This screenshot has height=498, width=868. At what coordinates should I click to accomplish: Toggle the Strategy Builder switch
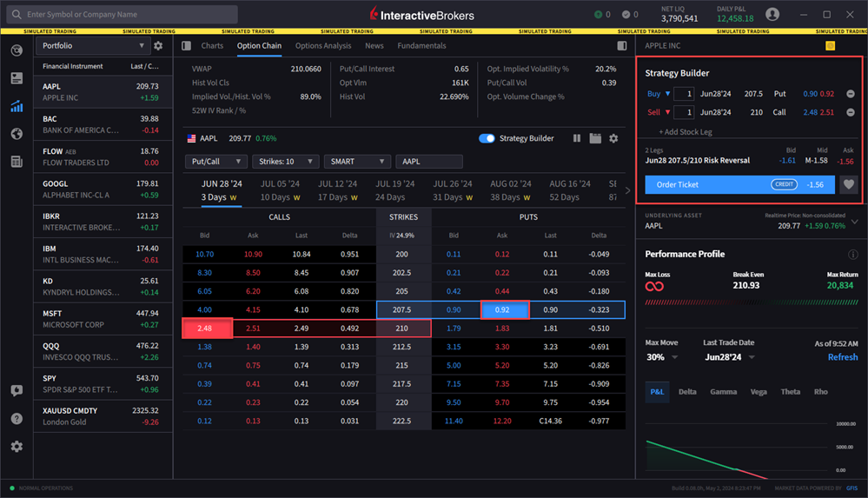point(487,138)
